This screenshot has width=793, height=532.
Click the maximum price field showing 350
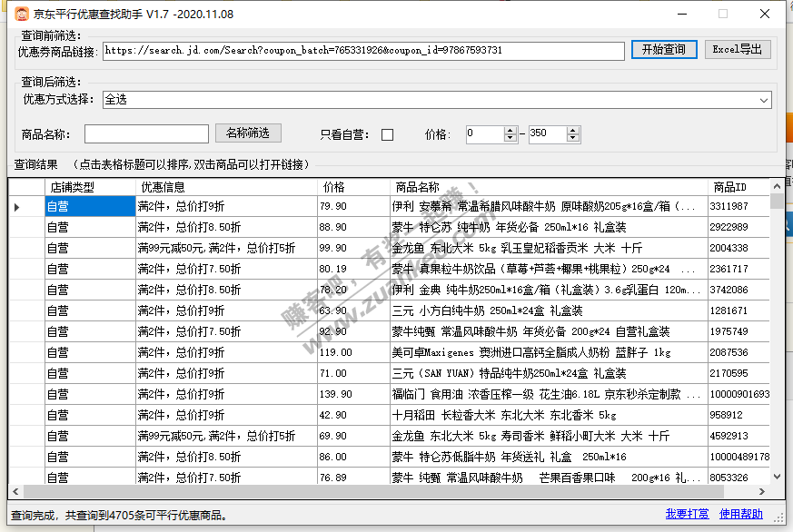tap(548, 133)
